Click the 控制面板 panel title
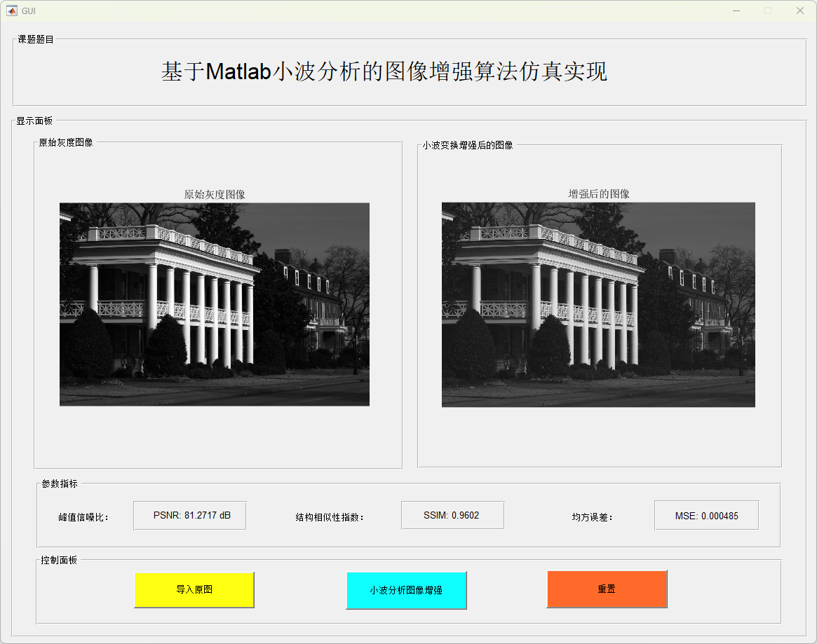Image resolution: width=817 pixels, height=644 pixels. tap(59, 560)
